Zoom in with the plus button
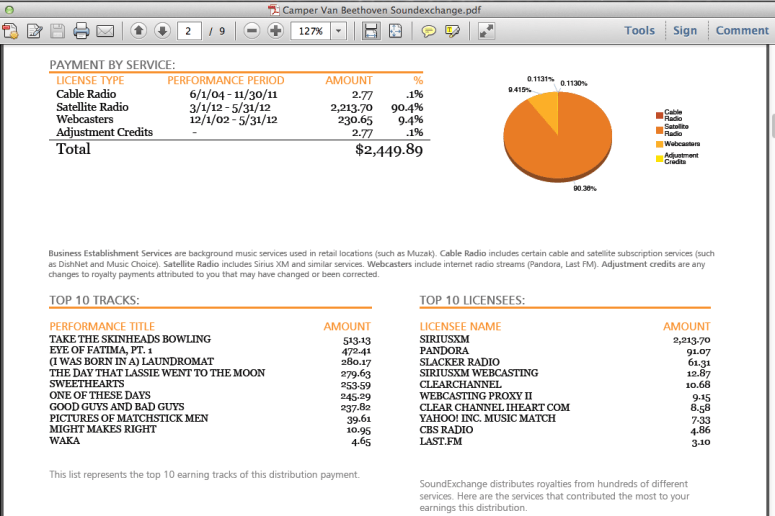 (x=275, y=31)
